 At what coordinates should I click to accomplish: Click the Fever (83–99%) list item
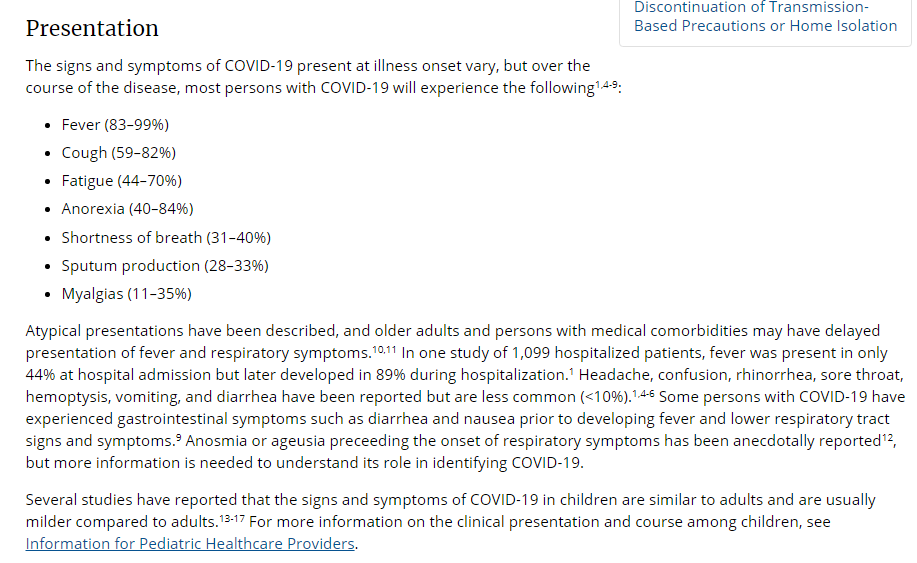(x=115, y=125)
